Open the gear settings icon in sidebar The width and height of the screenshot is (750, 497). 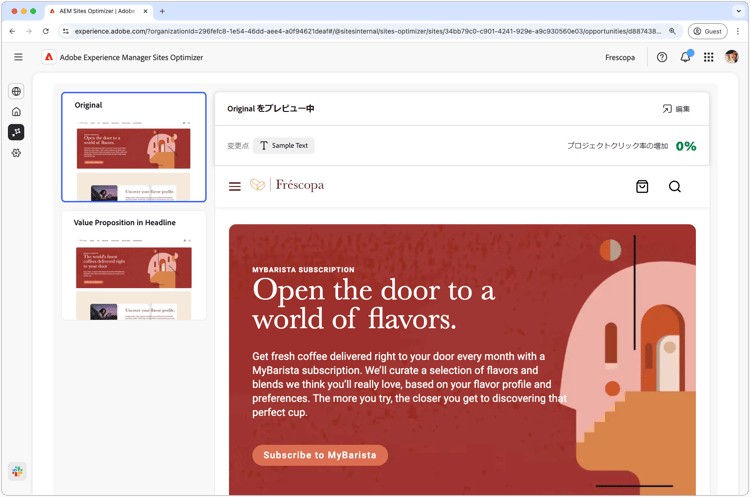16,153
